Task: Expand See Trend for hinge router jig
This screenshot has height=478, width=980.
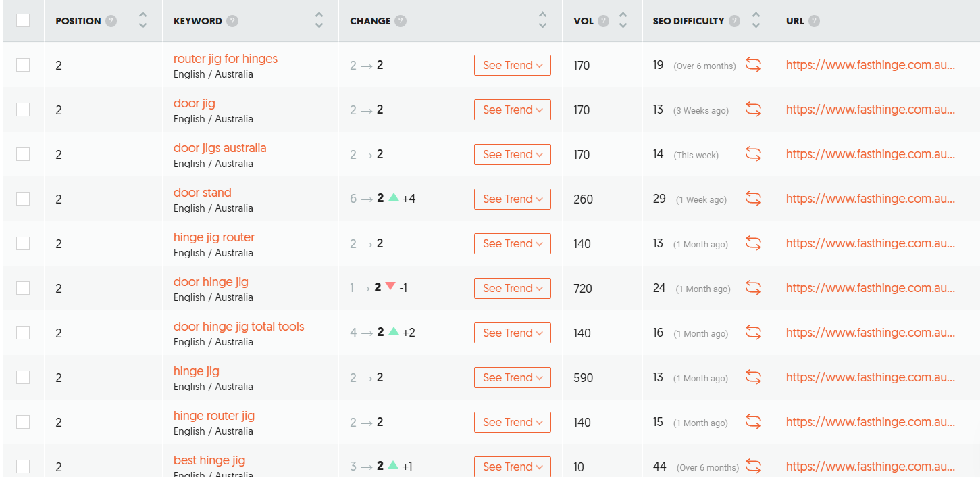Action: pos(512,422)
